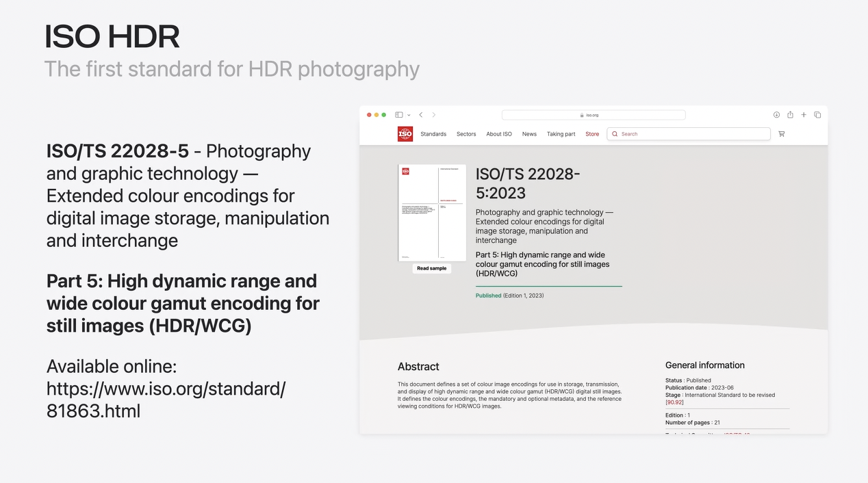
Task: Open the Sectors menu
Action: click(x=466, y=134)
